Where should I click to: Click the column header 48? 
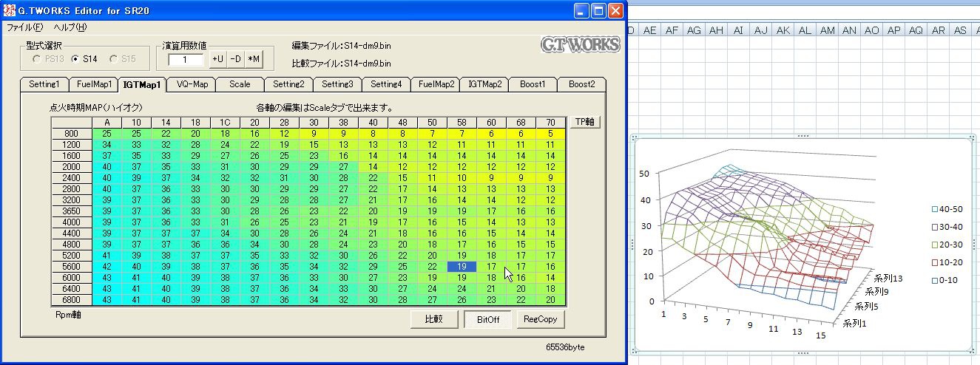click(x=403, y=122)
